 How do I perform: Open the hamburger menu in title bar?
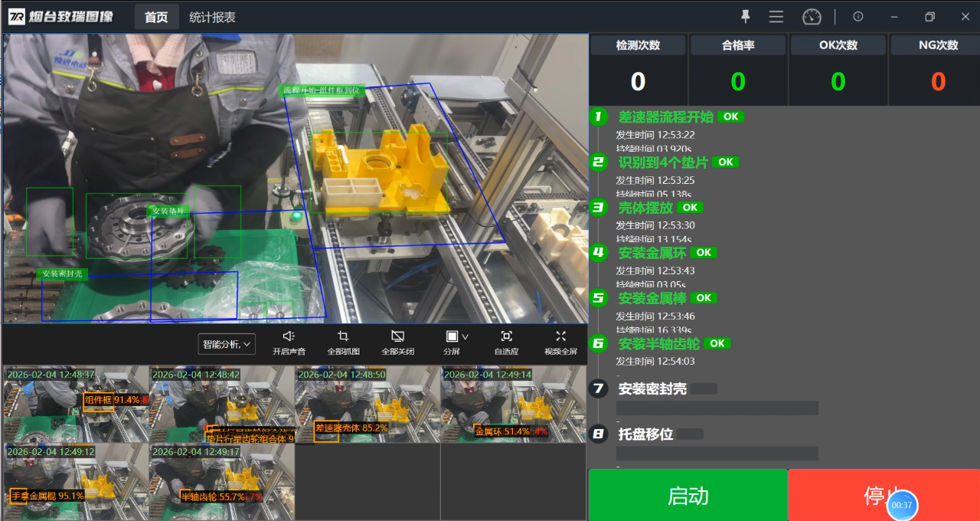click(x=776, y=16)
